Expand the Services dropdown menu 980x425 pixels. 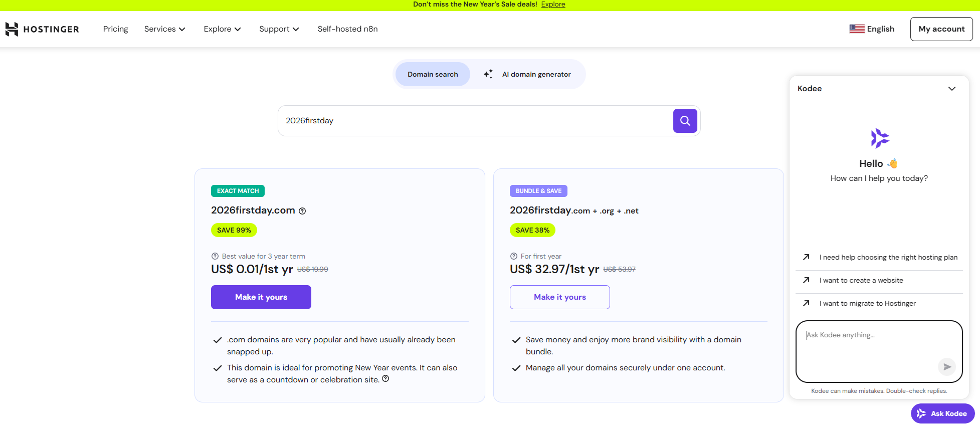point(165,29)
